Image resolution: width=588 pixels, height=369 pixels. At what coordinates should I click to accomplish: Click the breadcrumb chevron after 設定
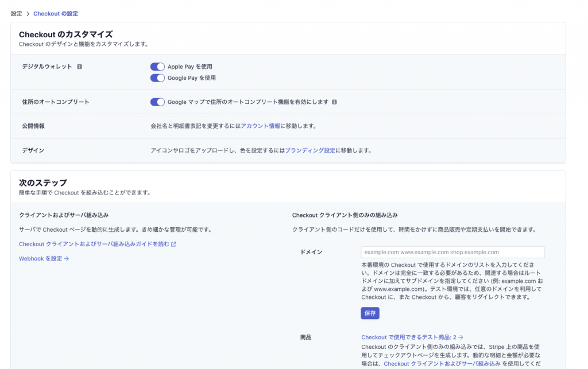(28, 14)
